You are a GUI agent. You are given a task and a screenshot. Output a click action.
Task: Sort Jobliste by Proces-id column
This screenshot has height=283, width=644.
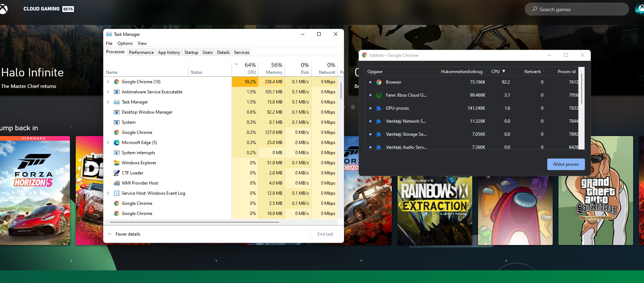point(566,72)
